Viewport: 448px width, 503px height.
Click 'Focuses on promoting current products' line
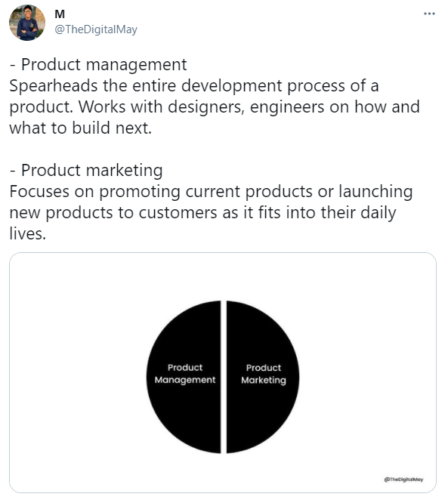tap(211, 192)
